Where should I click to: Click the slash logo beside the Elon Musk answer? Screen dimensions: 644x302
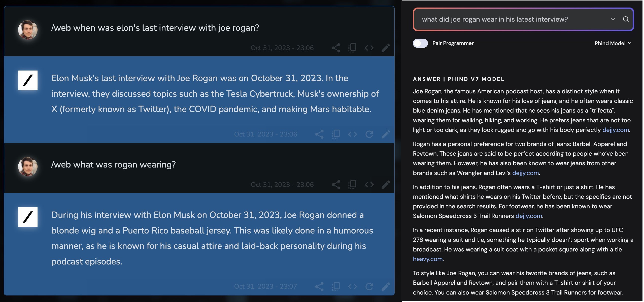click(28, 80)
